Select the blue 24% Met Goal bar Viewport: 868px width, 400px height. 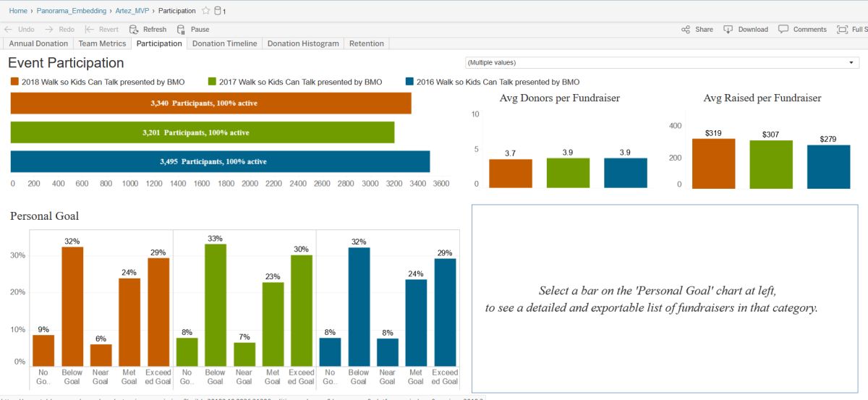coord(417,323)
